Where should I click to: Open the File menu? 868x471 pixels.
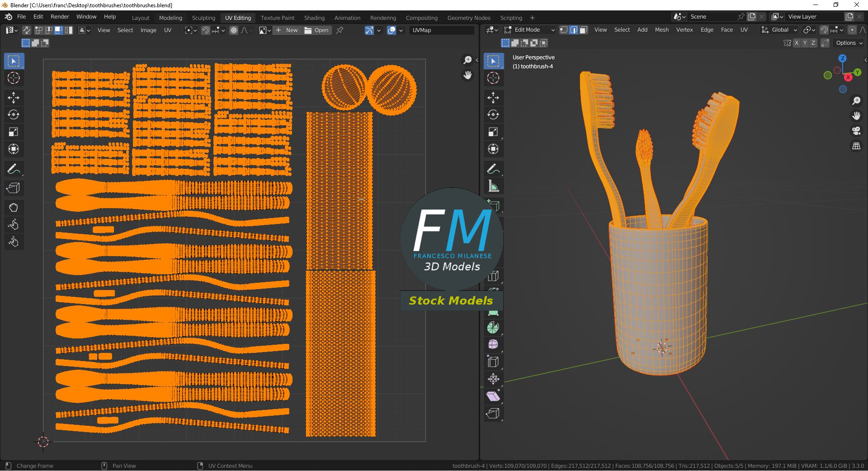(21, 17)
